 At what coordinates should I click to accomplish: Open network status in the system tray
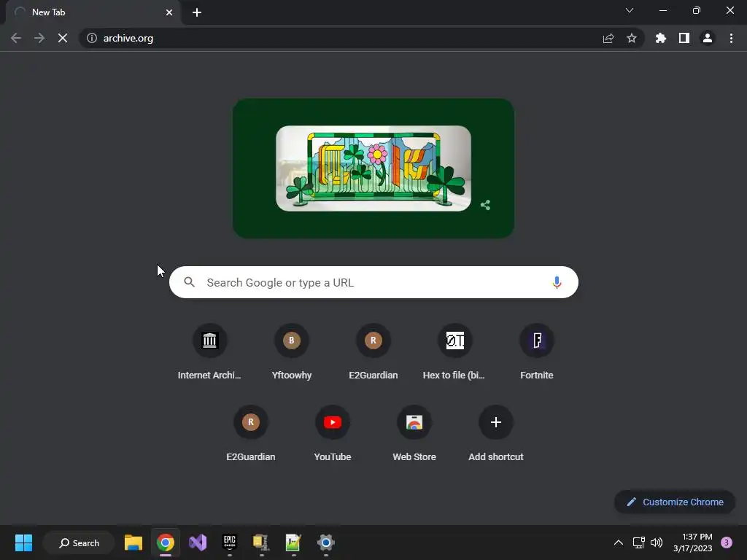638,542
